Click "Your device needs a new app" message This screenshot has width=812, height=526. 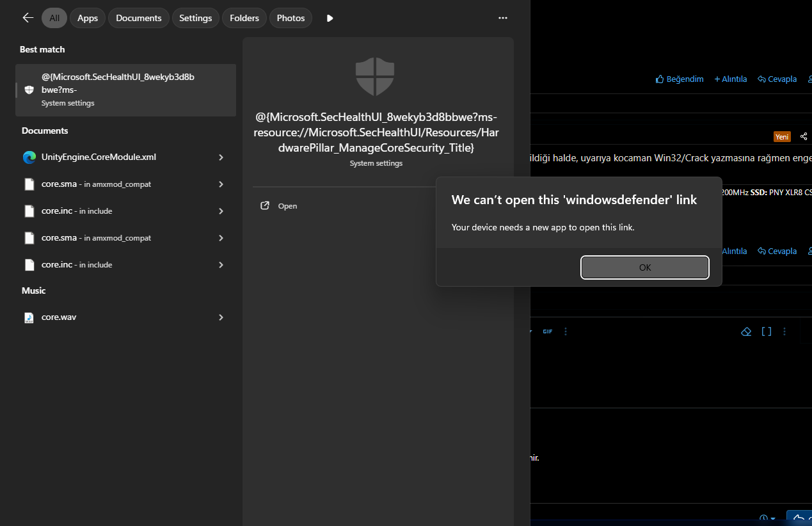tap(543, 227)
